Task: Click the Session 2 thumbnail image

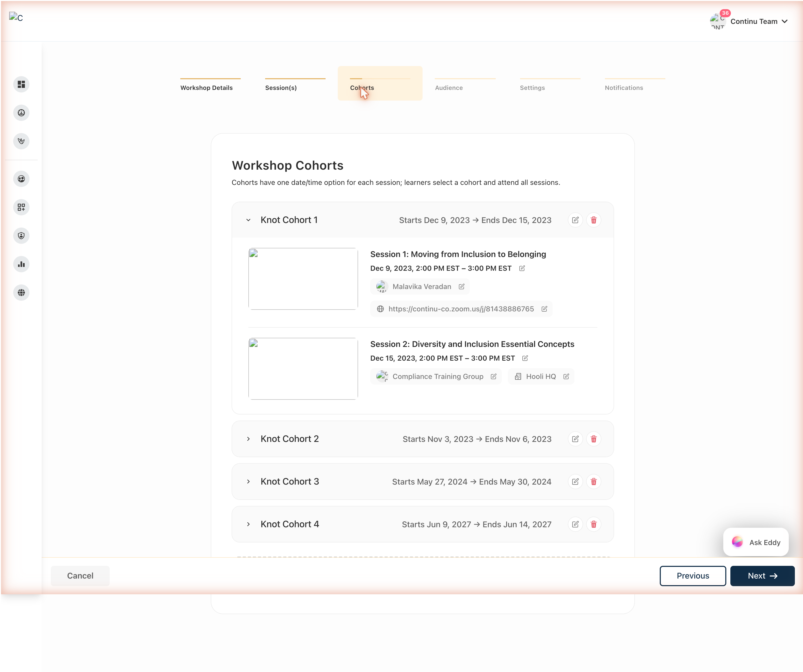Action: pos(303,369)
